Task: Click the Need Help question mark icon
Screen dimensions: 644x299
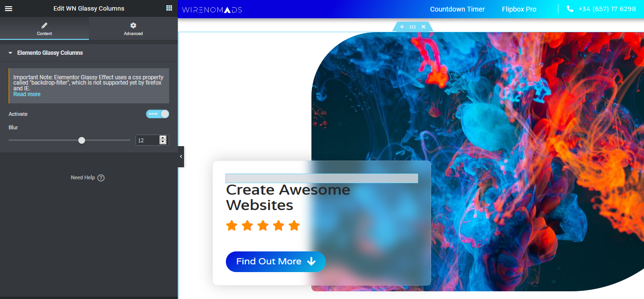Action: 101,178
